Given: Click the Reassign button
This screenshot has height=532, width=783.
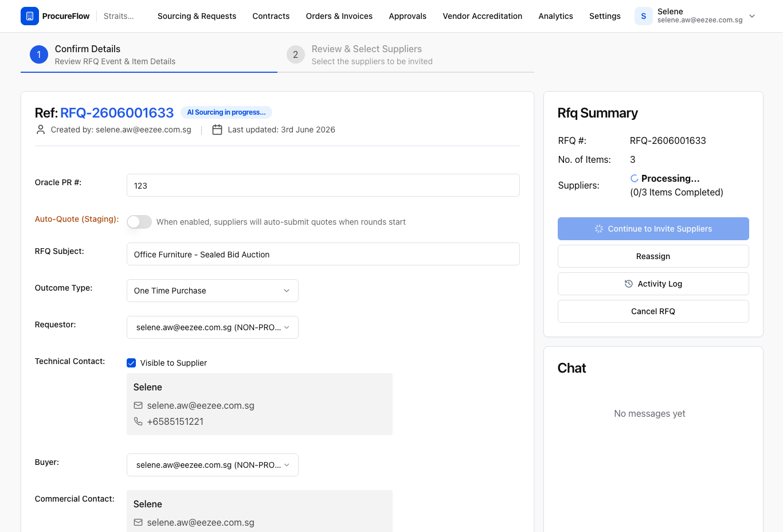Looking at the screenshot, I should point(653,256).
